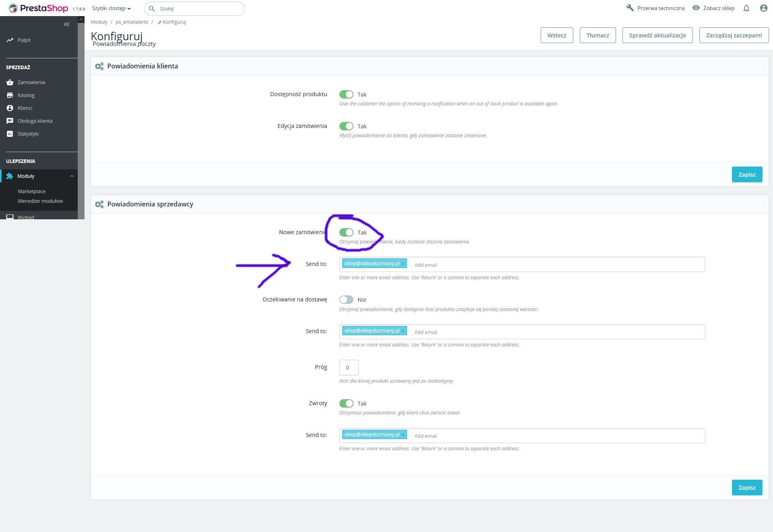
Task: Open Marketplace submenu item
Action: pyautogui.click(x=31, y=191)
